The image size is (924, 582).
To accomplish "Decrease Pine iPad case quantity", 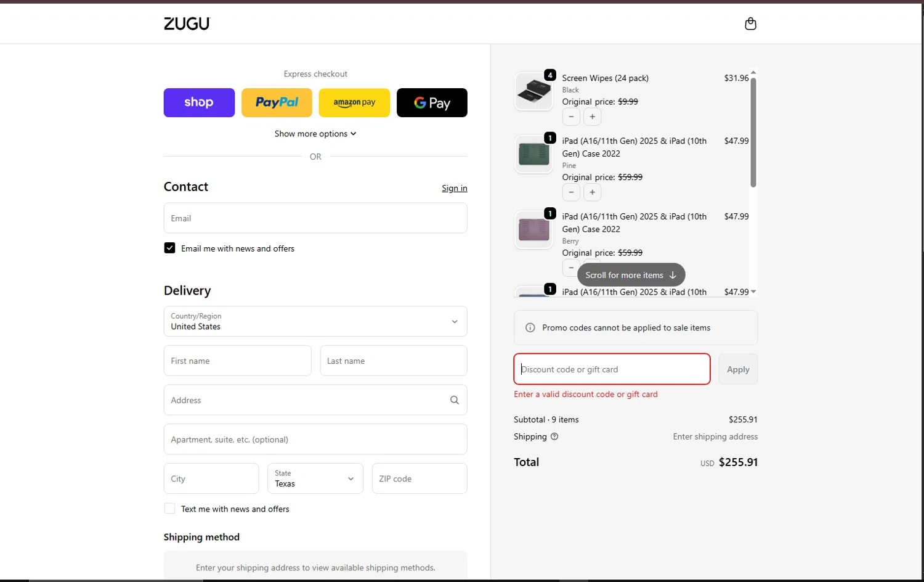I will 571,192.
